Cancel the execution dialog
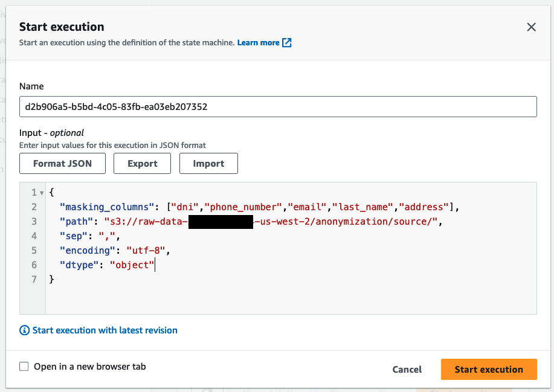 tap(407, 370)
